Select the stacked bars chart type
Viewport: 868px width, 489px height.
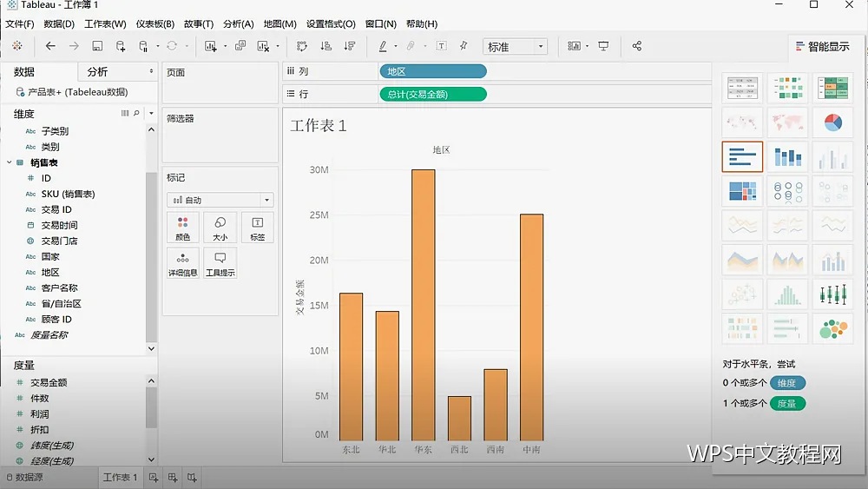click(788, 156)
